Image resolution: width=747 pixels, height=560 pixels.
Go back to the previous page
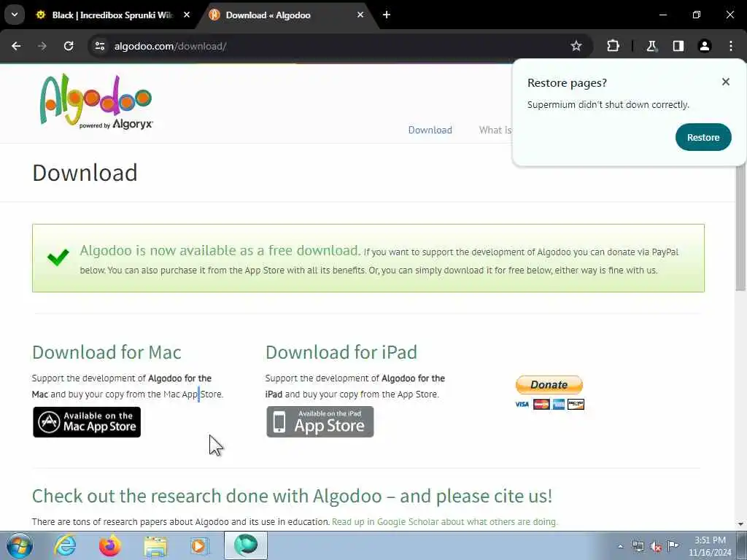pyautogui.click(x=16, y=46)
